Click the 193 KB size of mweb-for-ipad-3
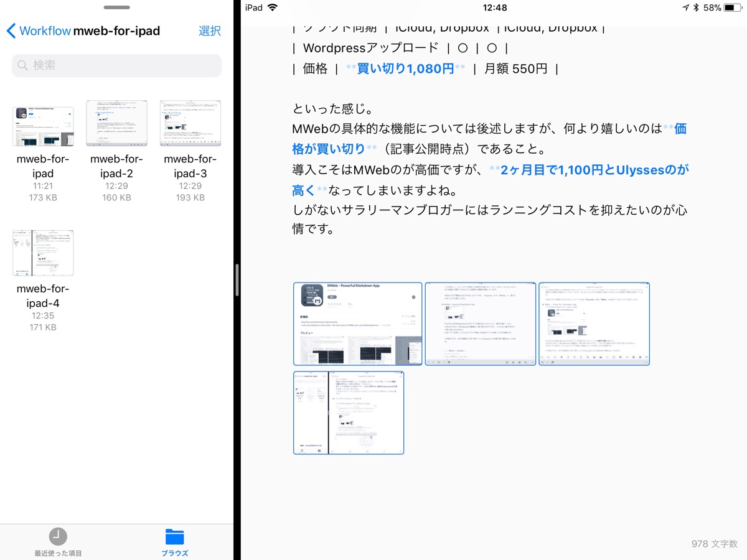The image size is (747, 560). (190, 198)
